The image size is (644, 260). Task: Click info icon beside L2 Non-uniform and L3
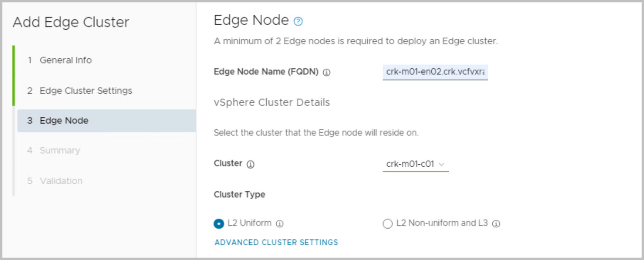point(496,224)
